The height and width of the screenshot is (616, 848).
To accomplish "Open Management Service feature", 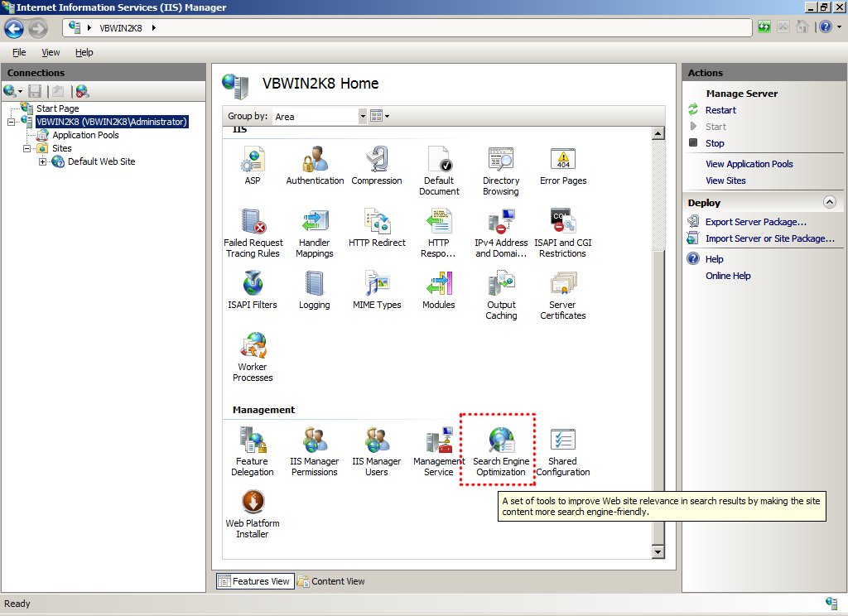I will click(x=439, y=451).
